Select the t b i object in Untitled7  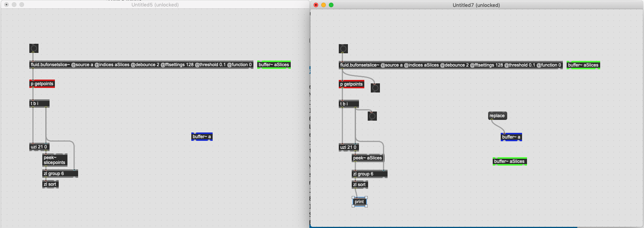(348, 104)
